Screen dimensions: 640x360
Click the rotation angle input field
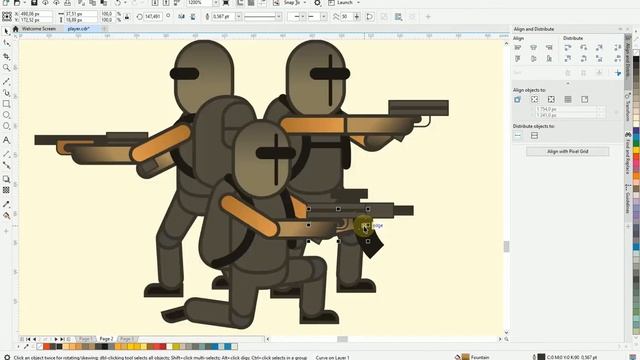pos(153,17)
